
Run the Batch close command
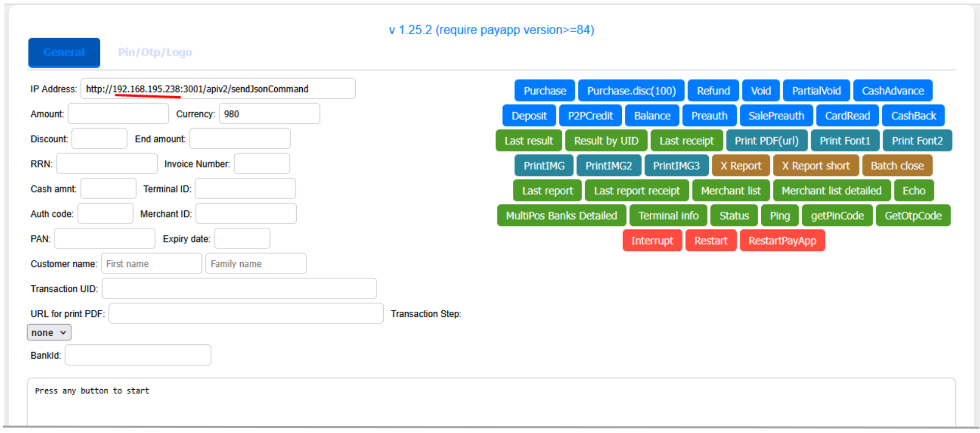click(897, 166)
